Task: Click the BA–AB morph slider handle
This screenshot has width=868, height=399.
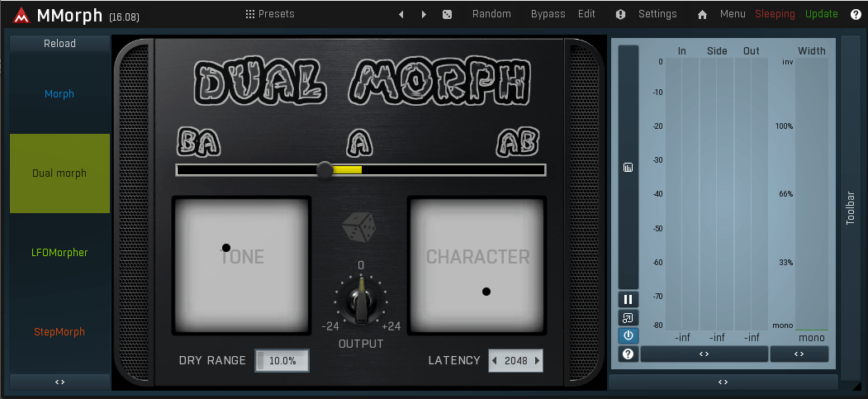Action: [x=325, y=170]
